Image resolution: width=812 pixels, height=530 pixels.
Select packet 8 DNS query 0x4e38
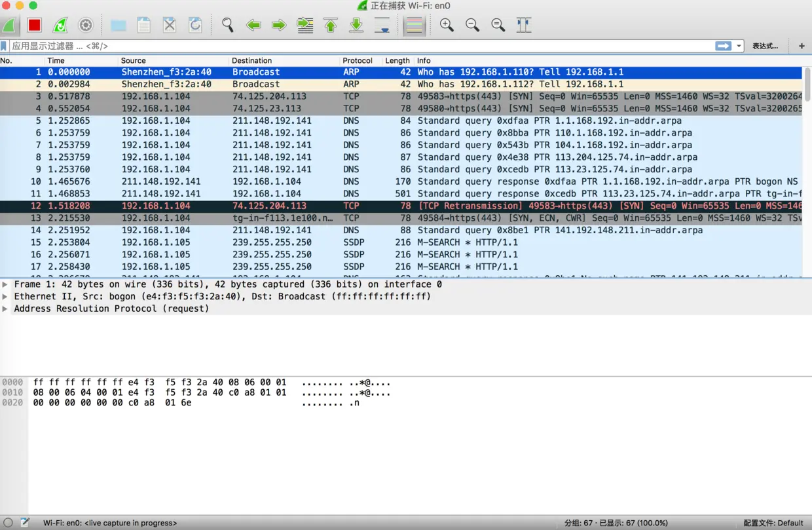(401, 157)
